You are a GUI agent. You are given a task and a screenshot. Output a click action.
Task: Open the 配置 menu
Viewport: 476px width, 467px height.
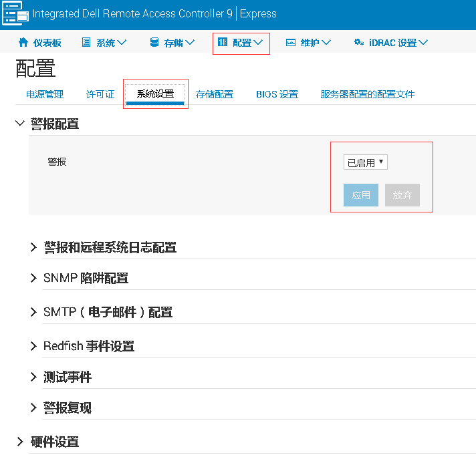[x=241, y=43]
